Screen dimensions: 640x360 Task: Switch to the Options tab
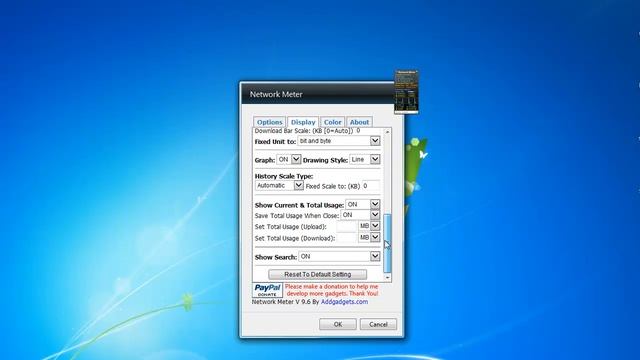[269, 122]
